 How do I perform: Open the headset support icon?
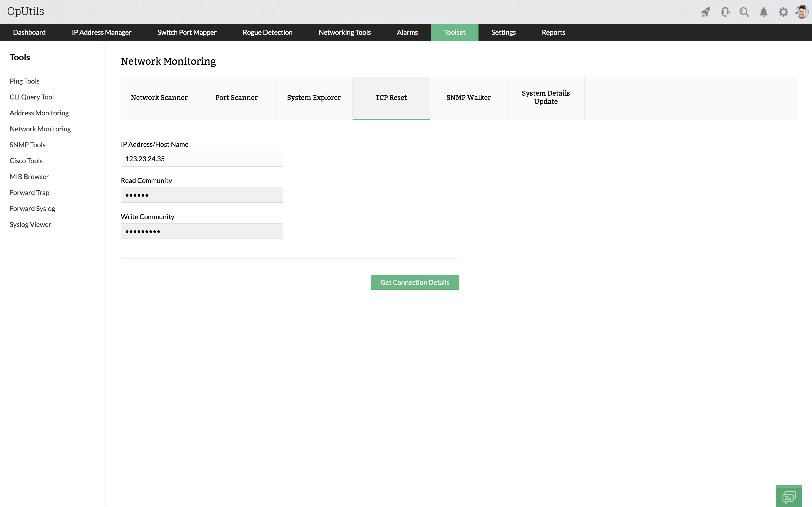[x=725, y=12]
